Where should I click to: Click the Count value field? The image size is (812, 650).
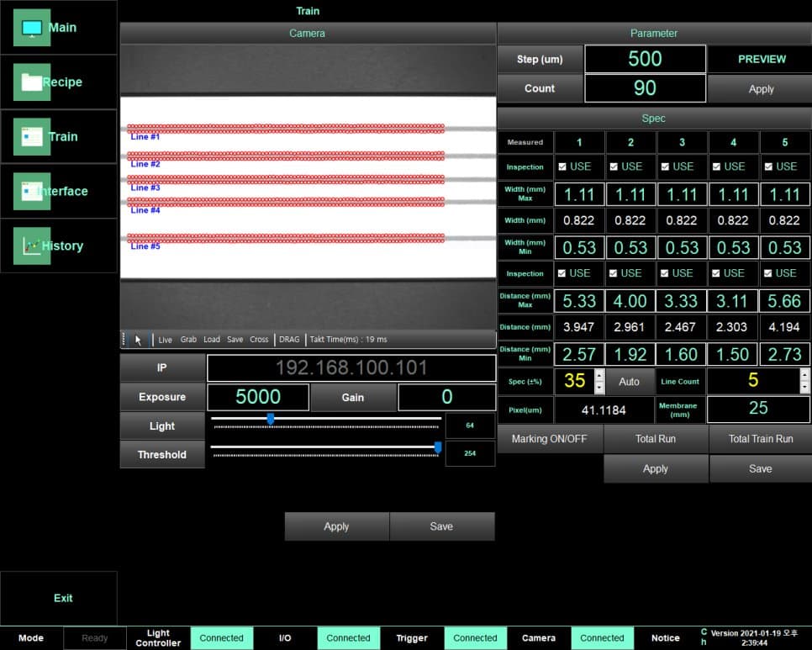coord(645,88)
